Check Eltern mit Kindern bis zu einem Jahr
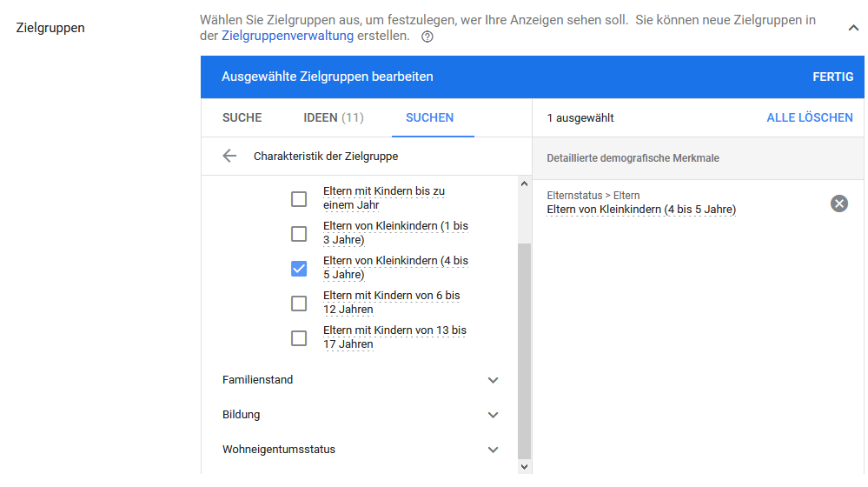 (x=299, y=199)
